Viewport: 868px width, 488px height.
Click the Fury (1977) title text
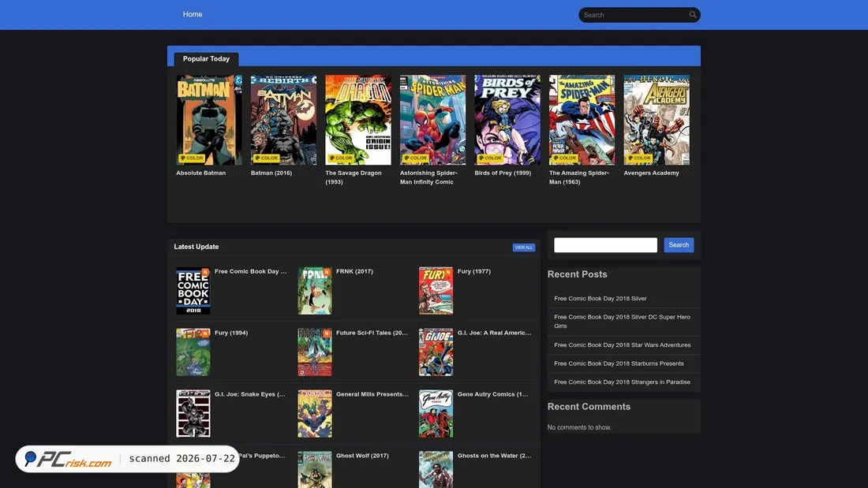pyautogui.click(x=474, y=272)
